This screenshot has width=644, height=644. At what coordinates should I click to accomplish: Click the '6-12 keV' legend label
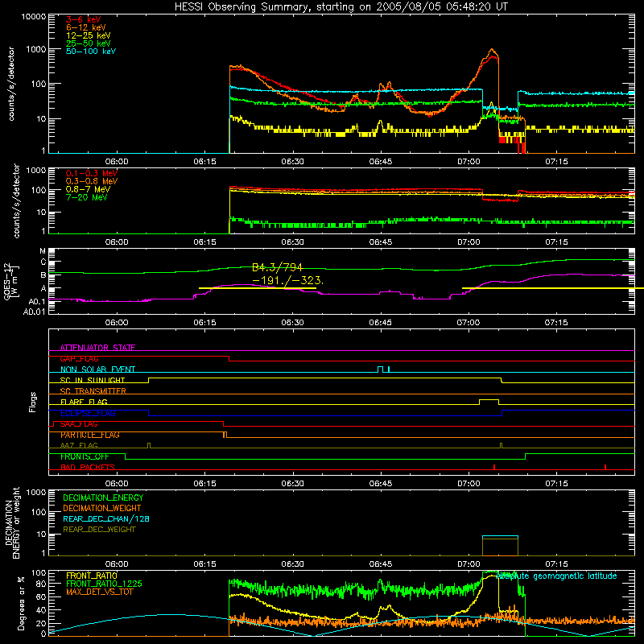(x=86, y=27)
